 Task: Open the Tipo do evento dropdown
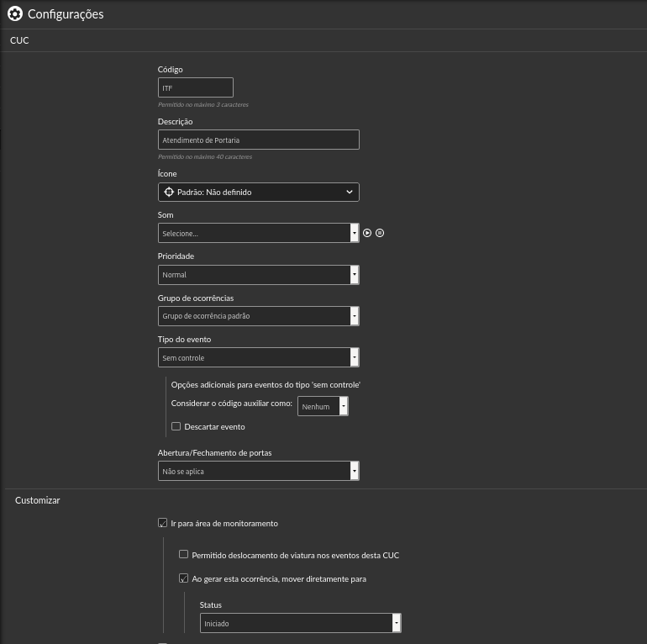(258, 357)
